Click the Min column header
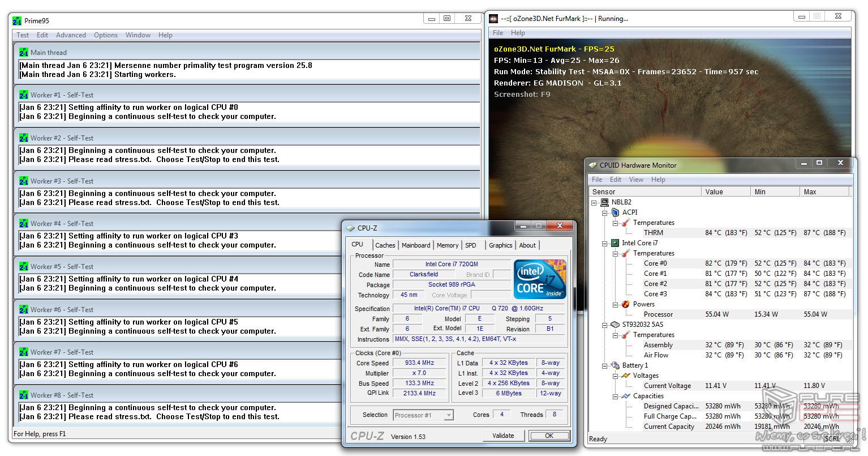 [x=775, y=192]
